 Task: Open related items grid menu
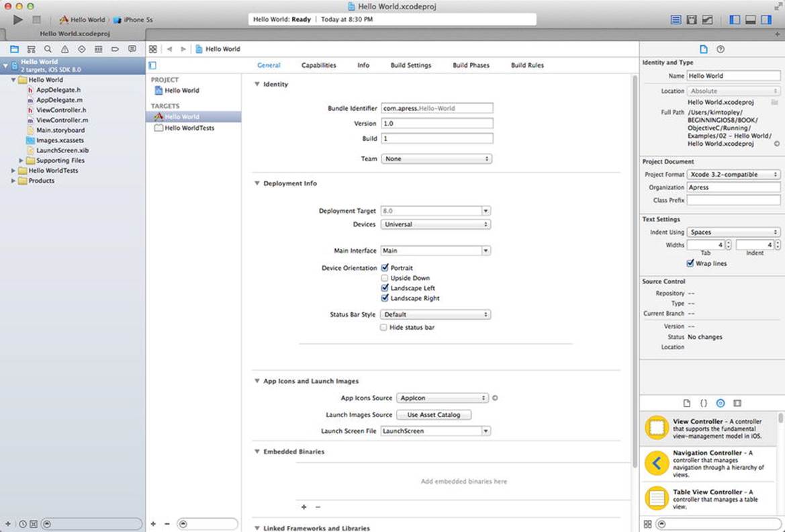coord(153,49)
